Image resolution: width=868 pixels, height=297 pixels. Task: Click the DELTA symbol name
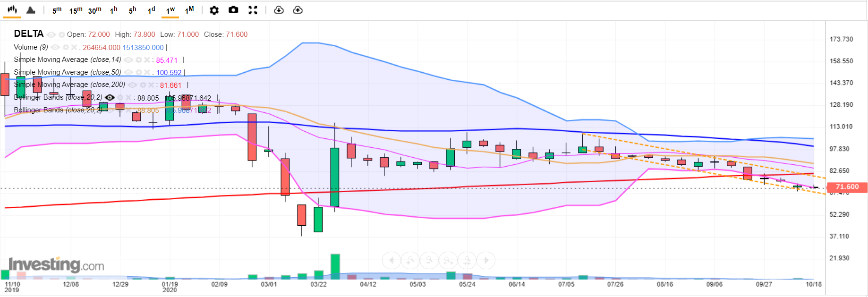tap(29, 34)
